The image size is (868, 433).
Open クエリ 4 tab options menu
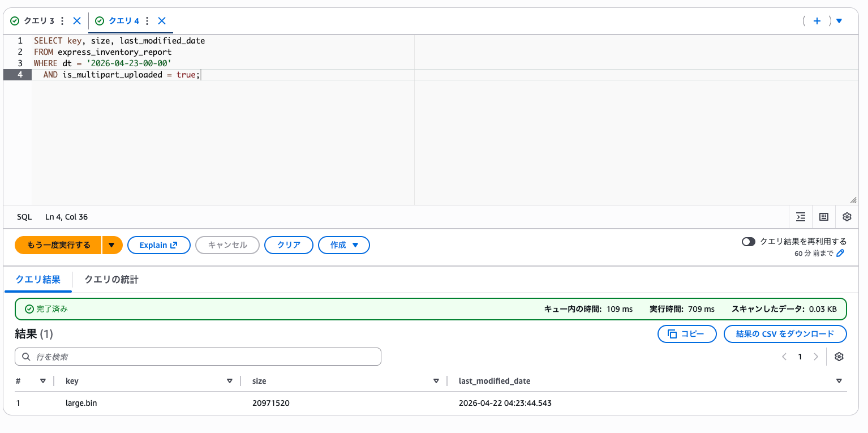tap(147, 21)
